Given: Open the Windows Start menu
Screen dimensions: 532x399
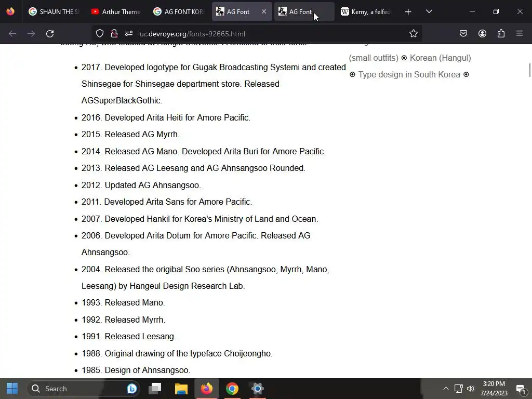Looking at the screenshot, I should (12, 389).
